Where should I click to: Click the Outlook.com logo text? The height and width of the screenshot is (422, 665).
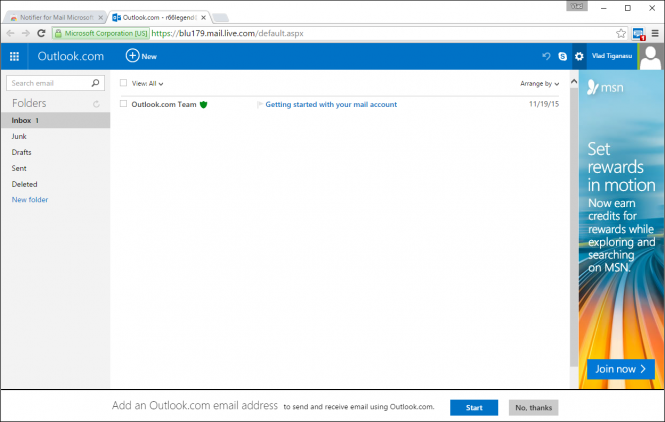70,56
